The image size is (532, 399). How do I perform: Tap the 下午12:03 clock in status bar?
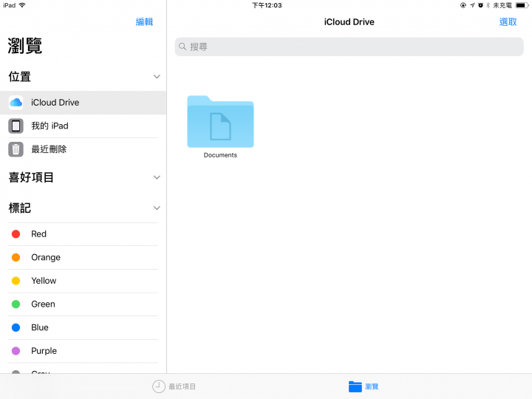tap(267, 5)
